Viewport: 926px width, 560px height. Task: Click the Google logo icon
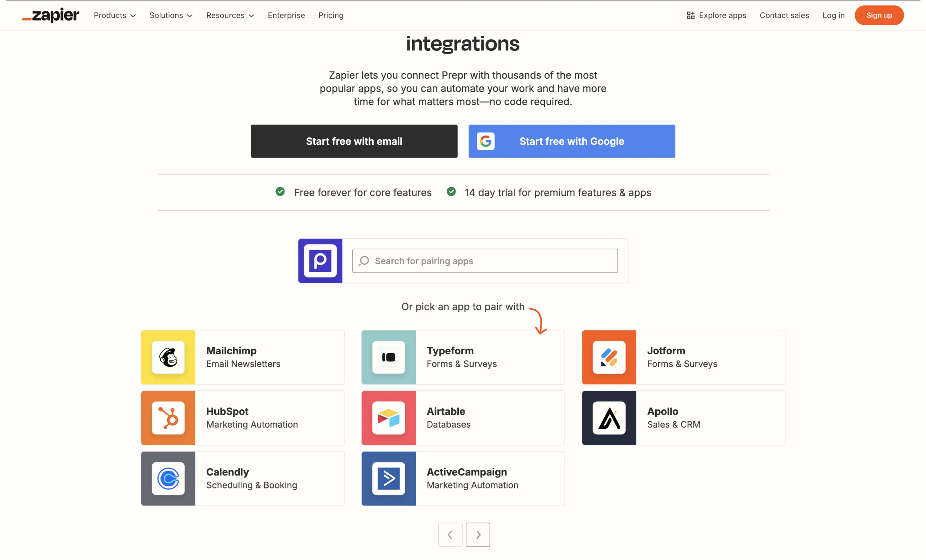[486, 141]
